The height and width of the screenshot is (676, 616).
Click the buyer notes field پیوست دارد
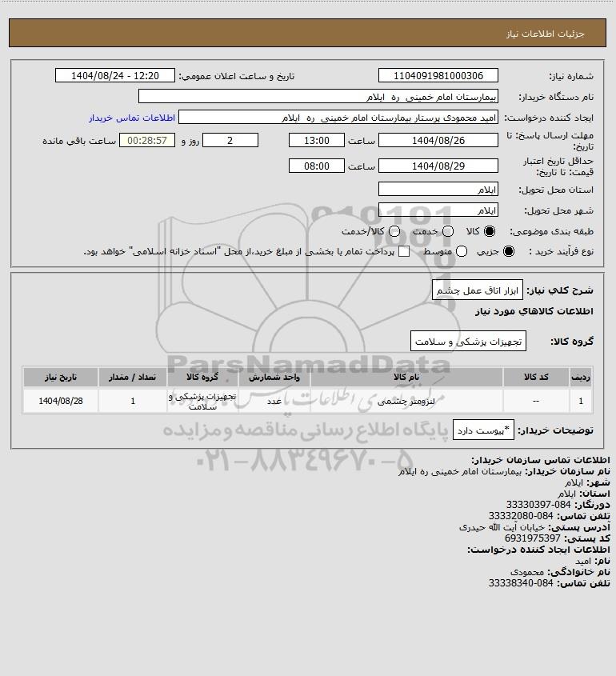(483, 430)
